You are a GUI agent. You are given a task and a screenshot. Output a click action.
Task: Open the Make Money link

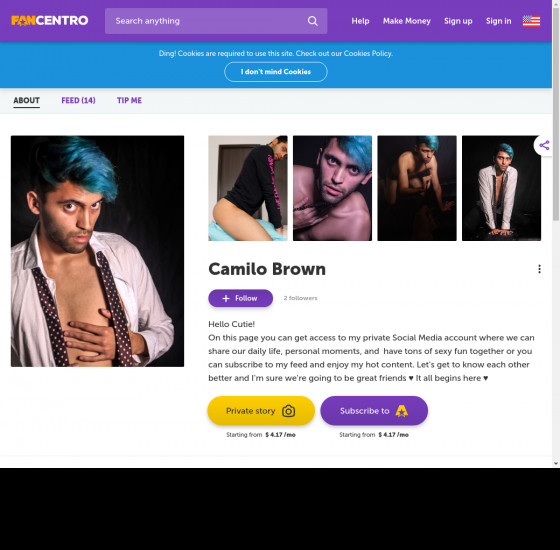(x=406, y=21)
